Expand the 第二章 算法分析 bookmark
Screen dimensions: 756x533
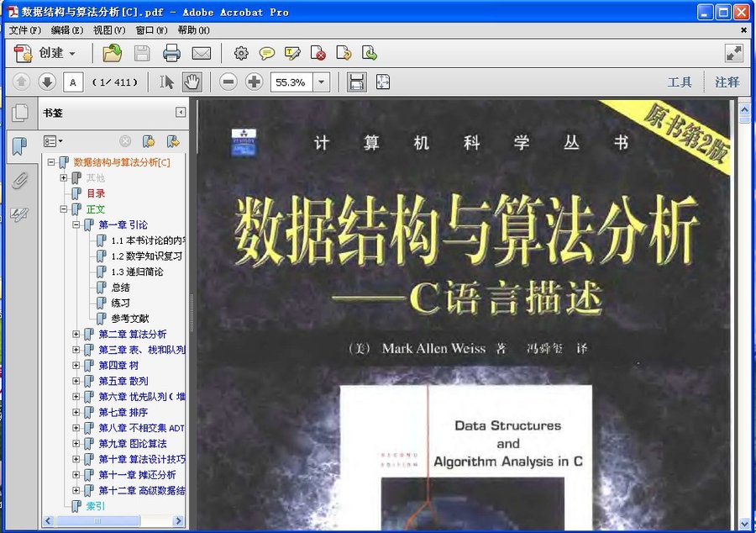[76, 334]
